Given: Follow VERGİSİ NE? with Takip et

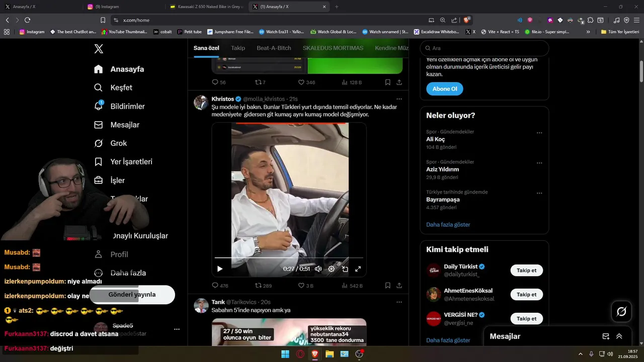Looking at the screenshot, I should coord(527,319).
